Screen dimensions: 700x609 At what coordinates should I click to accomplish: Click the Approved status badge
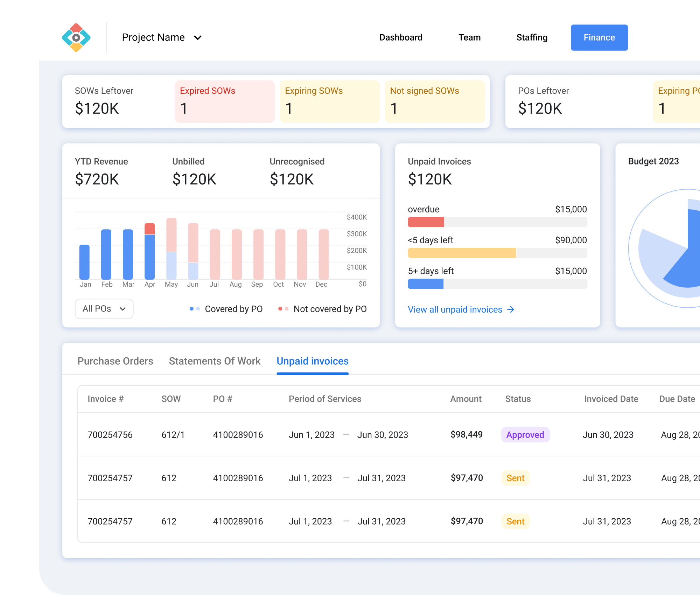pos(525,435)
